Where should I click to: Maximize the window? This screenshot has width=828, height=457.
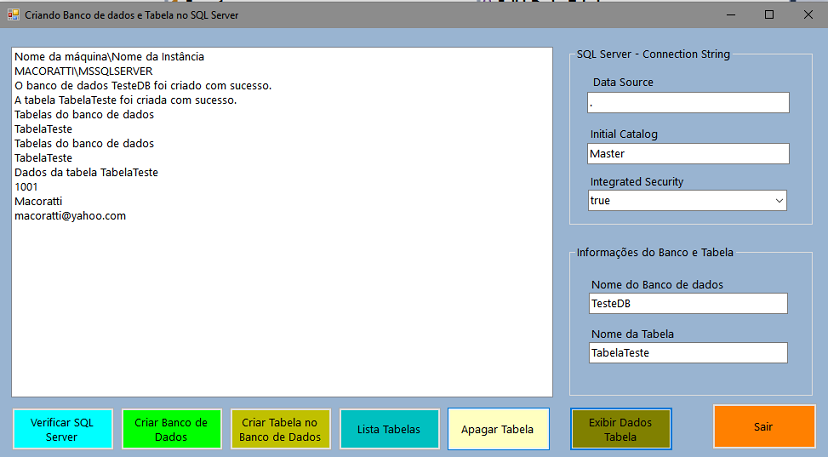[769, 15]
